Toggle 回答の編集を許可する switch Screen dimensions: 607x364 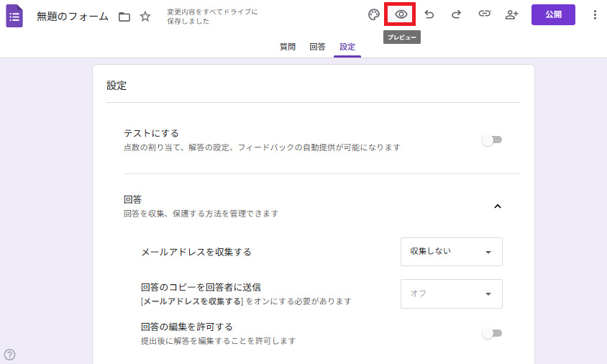(492, 333)
